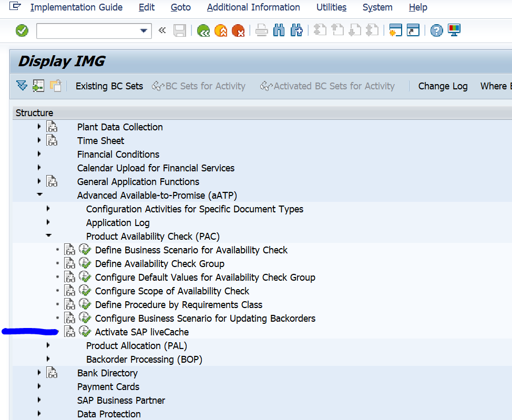
Task: Open Help with the question mark icon
Action: pos(437,30)
